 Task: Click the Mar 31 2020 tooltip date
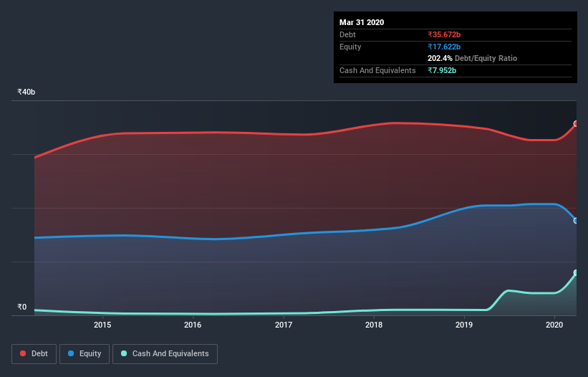click(x=362, y=22)
